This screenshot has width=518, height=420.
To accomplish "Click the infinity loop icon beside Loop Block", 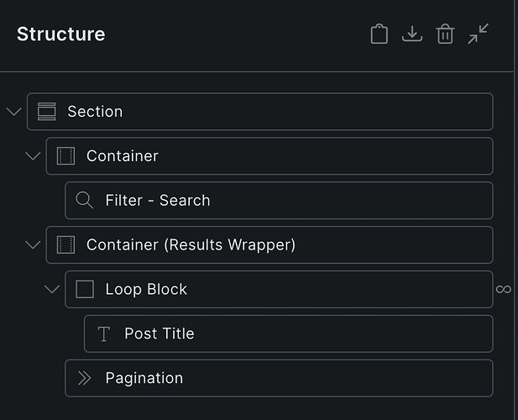I will [x=504, y=290].
